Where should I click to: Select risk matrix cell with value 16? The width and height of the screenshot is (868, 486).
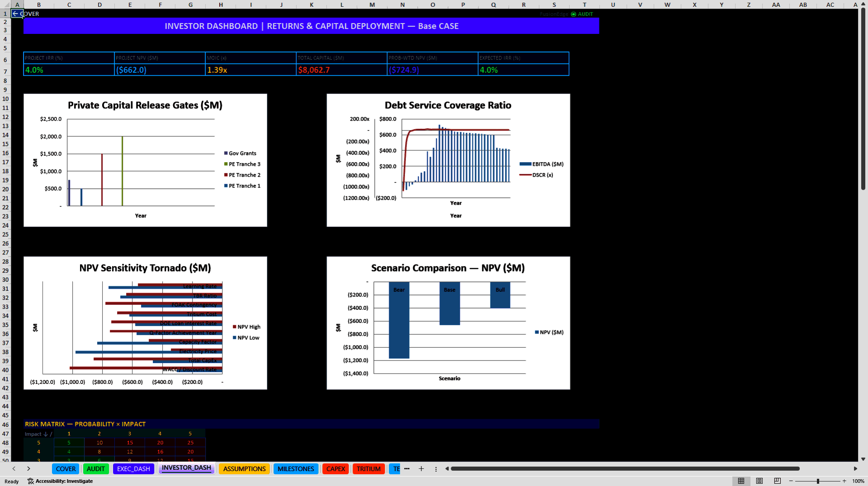(160, 452)
